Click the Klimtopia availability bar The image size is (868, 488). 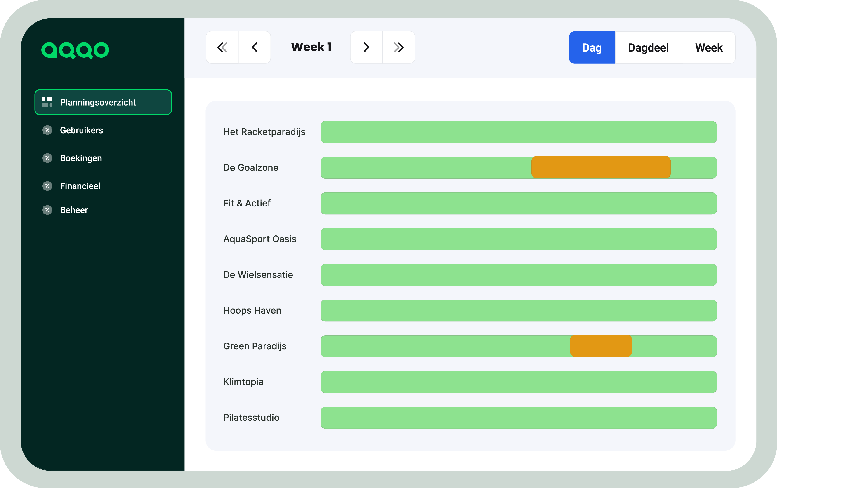pos(519,382)
